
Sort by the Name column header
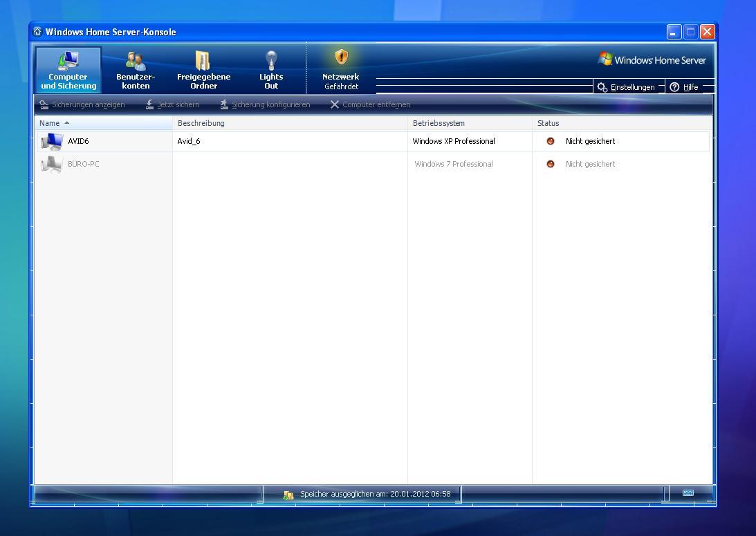point(104,123)
